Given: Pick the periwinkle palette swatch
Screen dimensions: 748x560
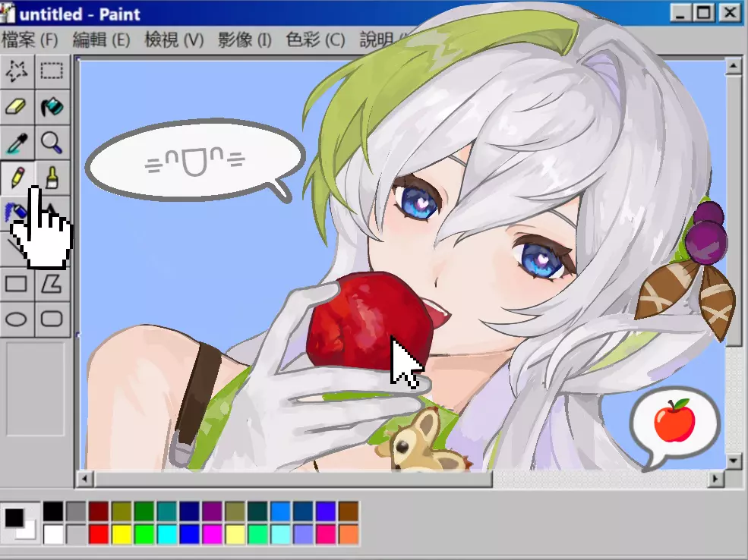Looking at the screenshot, I should coord(304,534).
